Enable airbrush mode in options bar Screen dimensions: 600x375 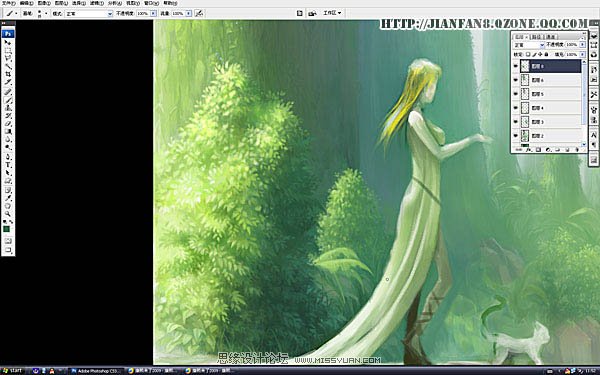click(x=199, y=13)
